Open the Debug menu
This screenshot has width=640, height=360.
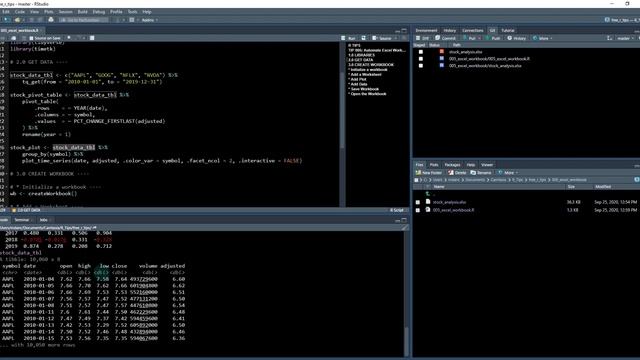coord(99,12)
